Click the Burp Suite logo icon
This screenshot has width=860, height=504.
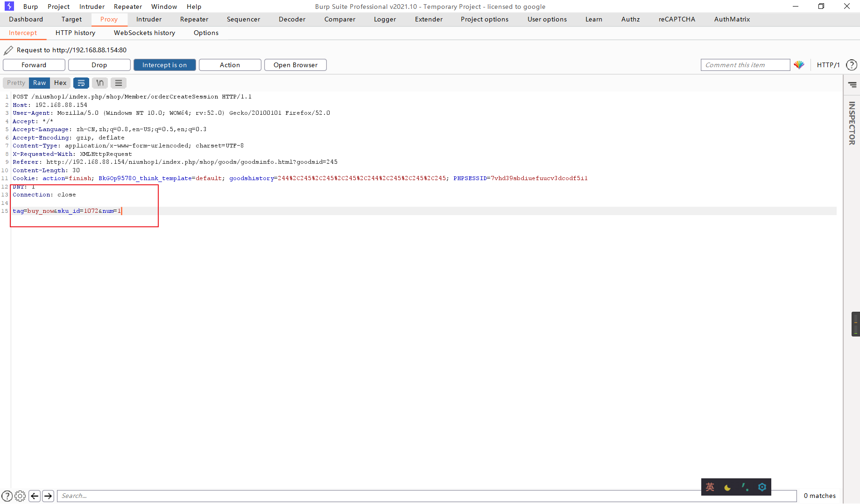(x=9, y=6)
